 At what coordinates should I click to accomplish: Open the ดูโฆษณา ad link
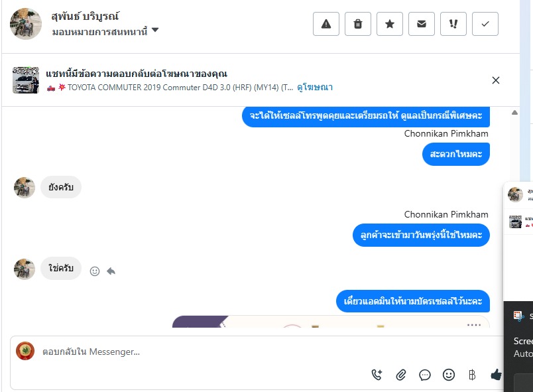[x=315, y=88]
